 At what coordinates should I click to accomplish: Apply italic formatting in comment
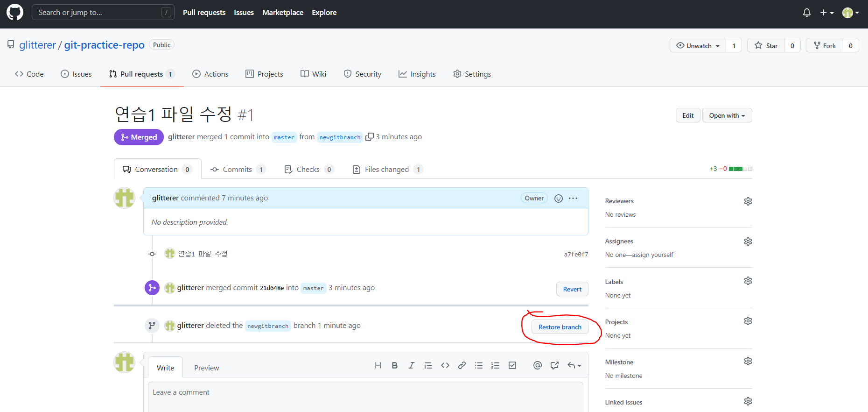click(411, 365)
